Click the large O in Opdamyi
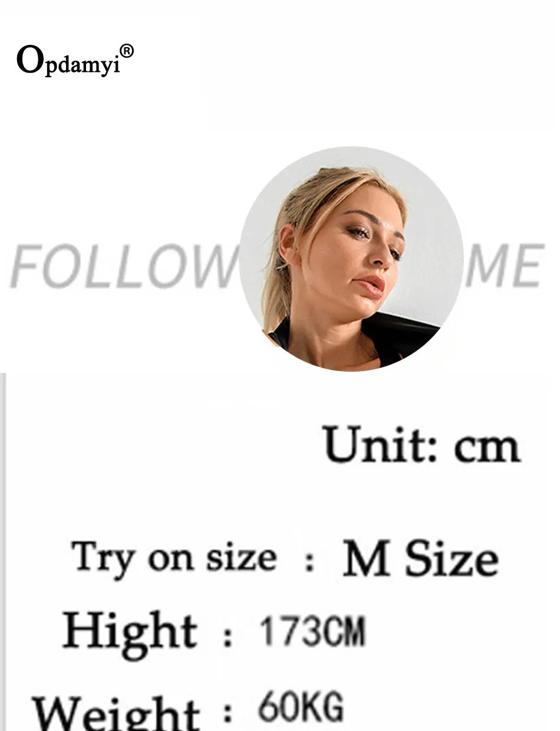560x731 pixels. click(29, 60)
